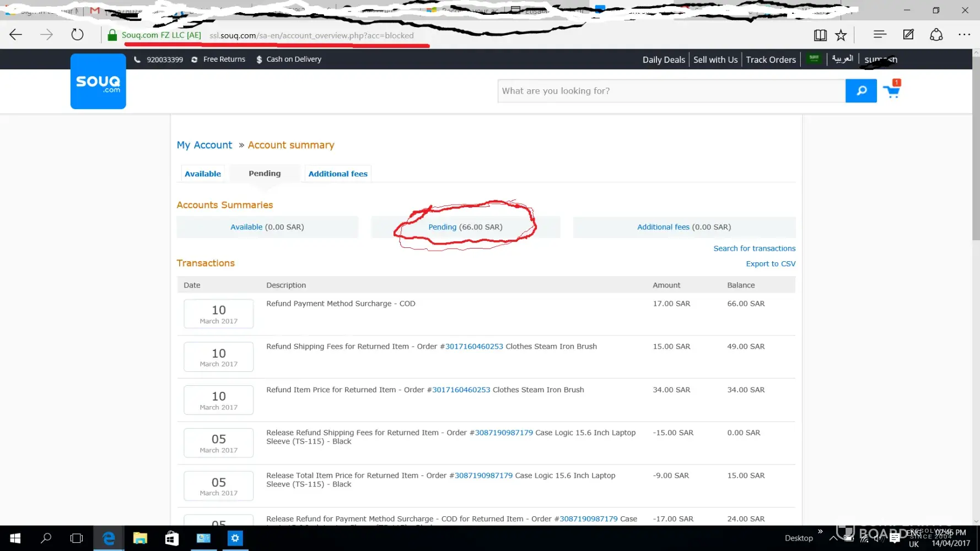Open Edge reading view icon
980x551 pixels.
(x=820, y=35)
